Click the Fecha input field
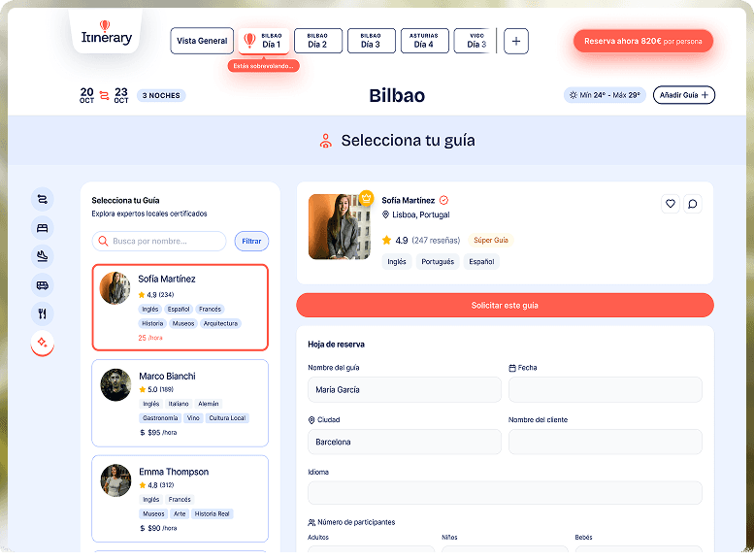Viewport: 754px width, 560px height. 606,390
